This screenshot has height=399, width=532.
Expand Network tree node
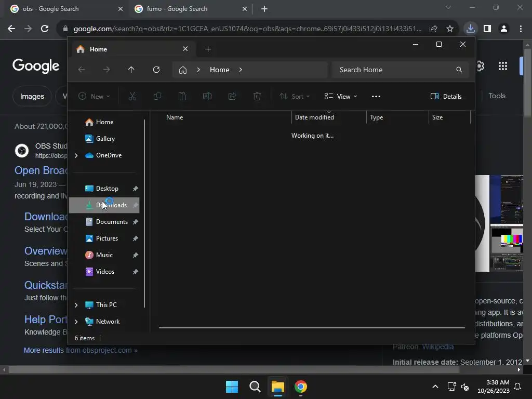click(x=76, y=322)
